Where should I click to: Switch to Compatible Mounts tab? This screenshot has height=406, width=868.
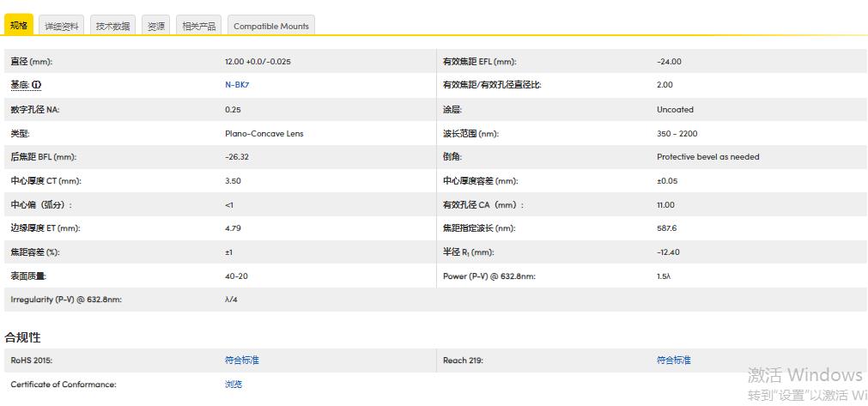point(271,26)
